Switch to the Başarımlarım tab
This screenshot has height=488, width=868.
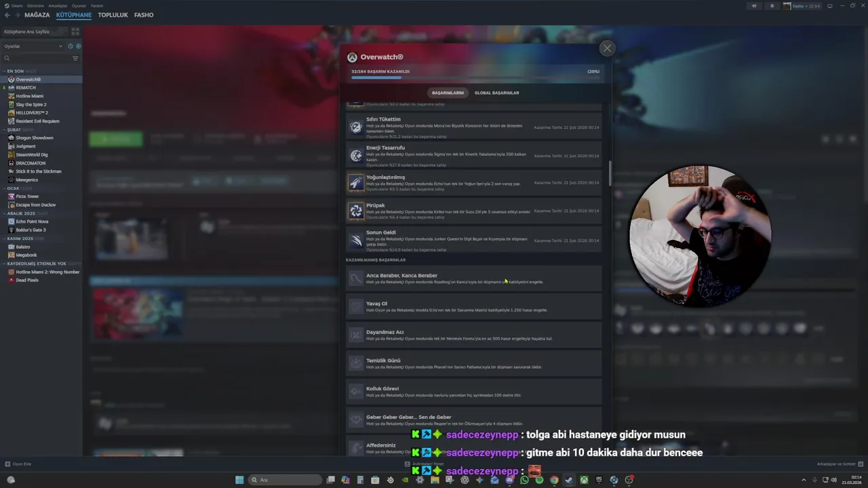click(448, 93)
